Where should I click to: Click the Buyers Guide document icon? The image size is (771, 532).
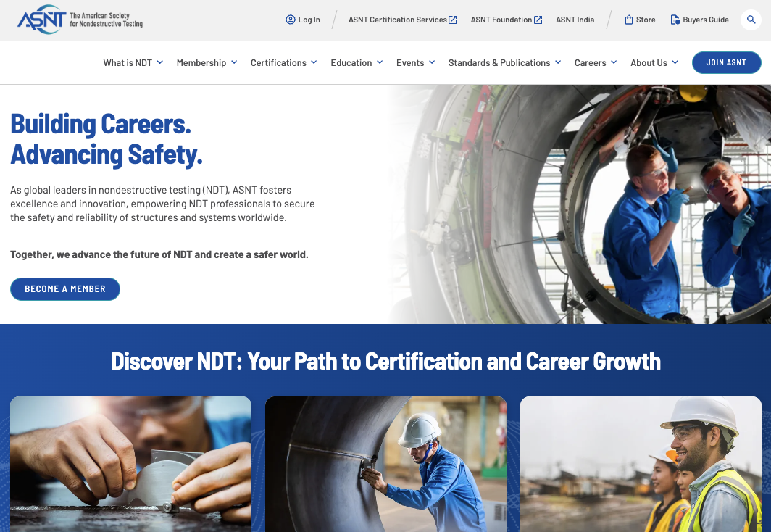click(x=675, y=20)
